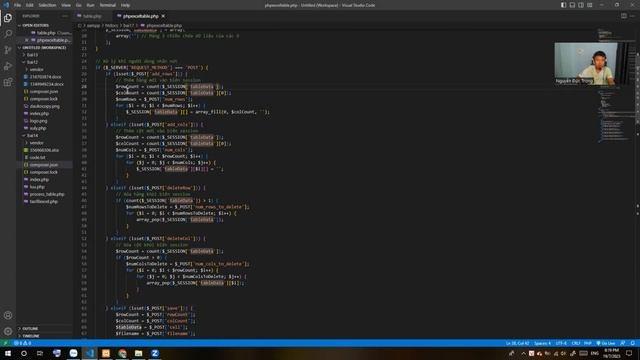Open Customize Layout icon in title bar
This screenshot has height=360, width=640.
pyautogui.click(x=590, y=5)
